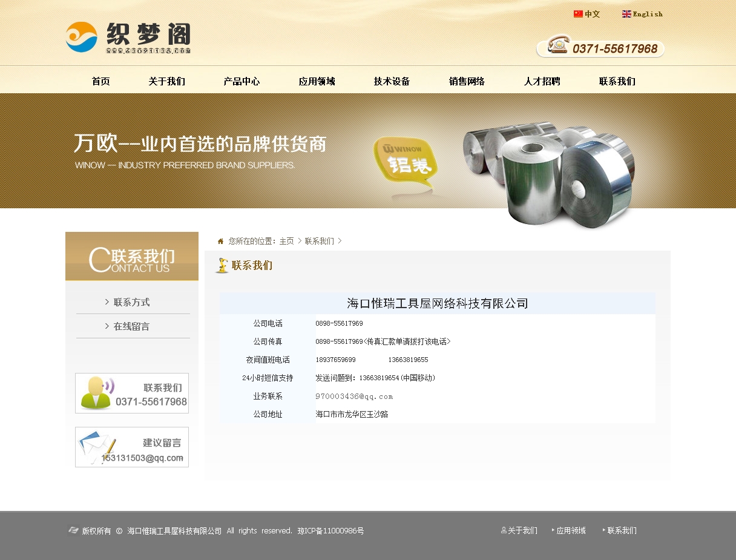
Task: Switch language to English
Action: pyautogui.click(x=648, y=14)
